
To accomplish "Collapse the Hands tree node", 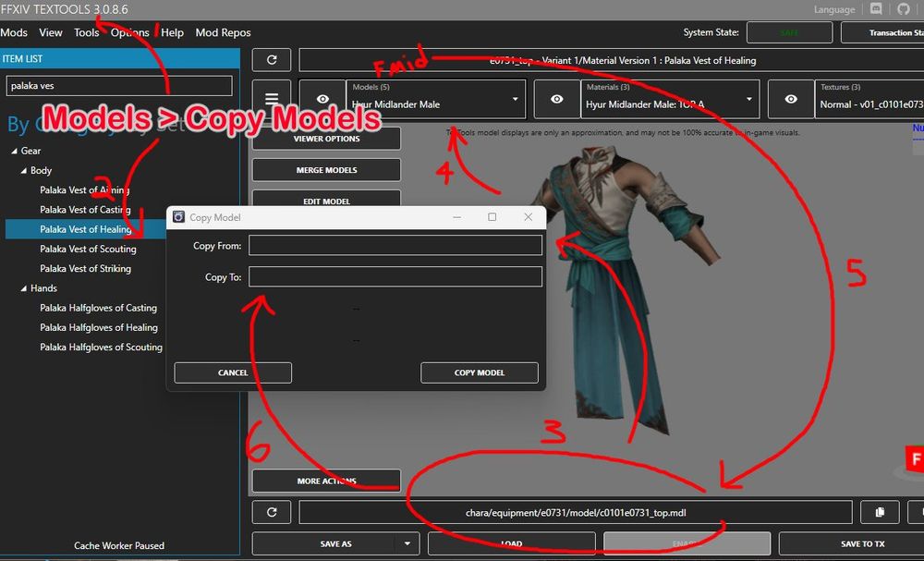I will [24, 288].
